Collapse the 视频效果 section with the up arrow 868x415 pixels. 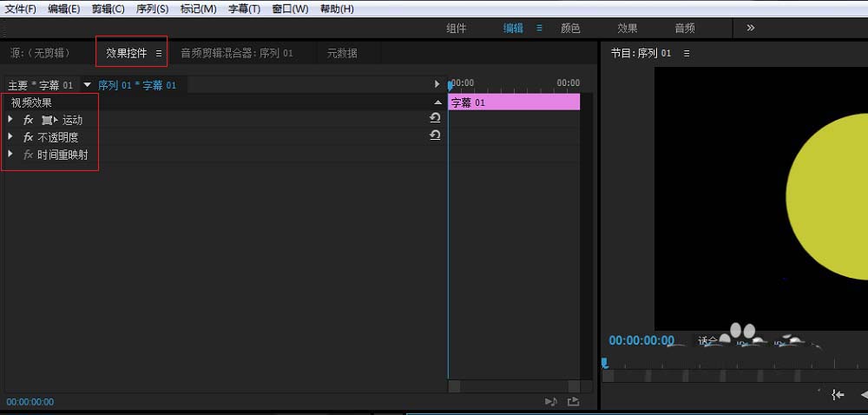(437, 103)
